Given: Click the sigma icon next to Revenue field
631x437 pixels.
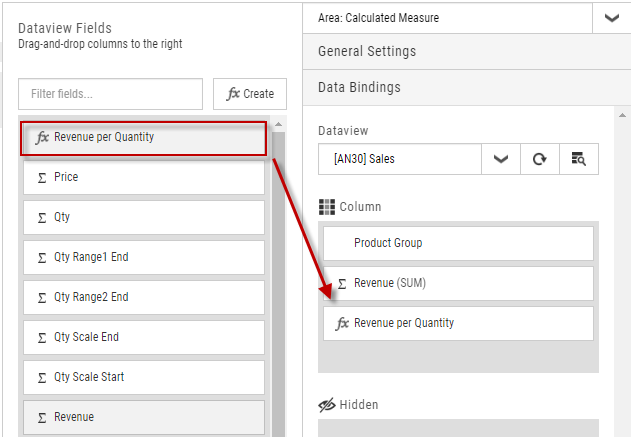Looking at the screenshot, I should 42,418.
